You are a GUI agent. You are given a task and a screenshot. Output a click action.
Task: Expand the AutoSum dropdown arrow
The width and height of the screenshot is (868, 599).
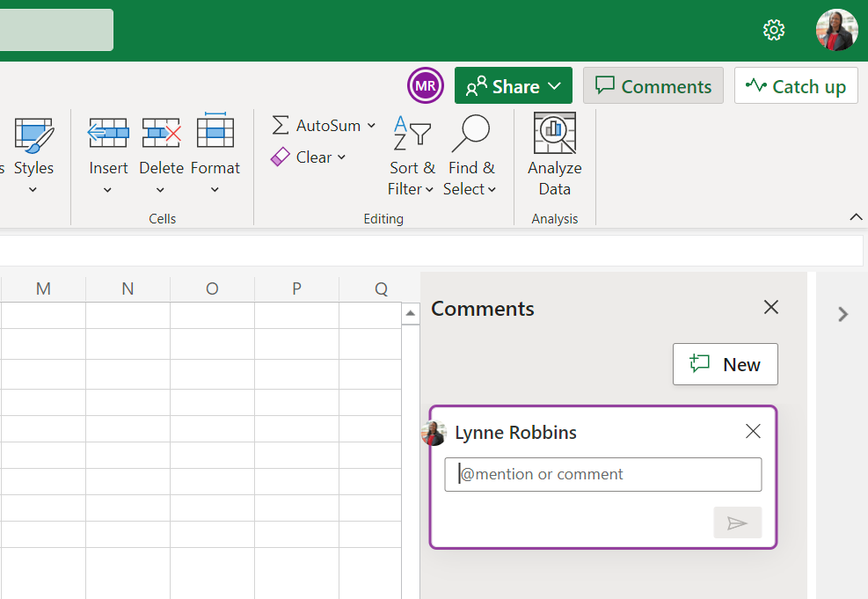coord(371,126)
